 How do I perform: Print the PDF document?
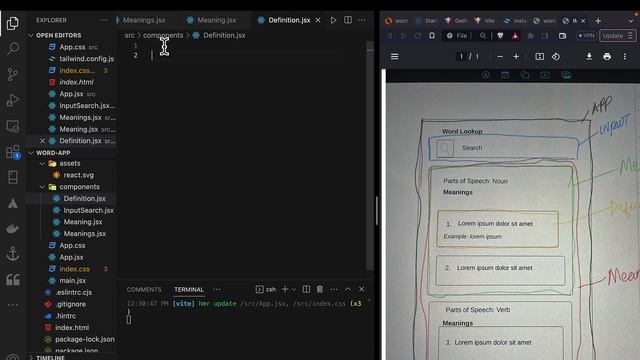pos(607,57)
